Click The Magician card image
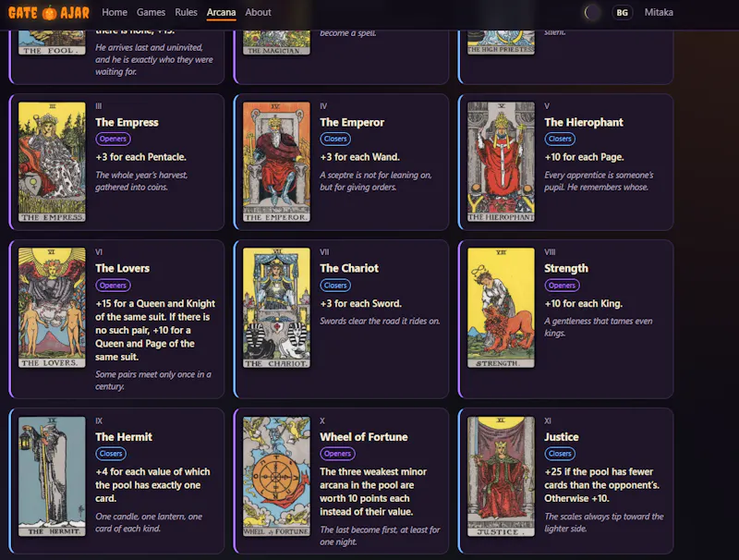739x560 pixels. pyautogui.click(x=276, y=43)
